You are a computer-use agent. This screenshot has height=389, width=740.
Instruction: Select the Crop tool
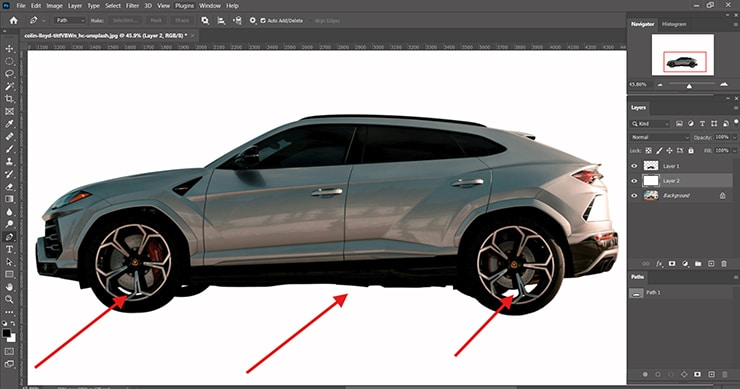click(9, 99)
